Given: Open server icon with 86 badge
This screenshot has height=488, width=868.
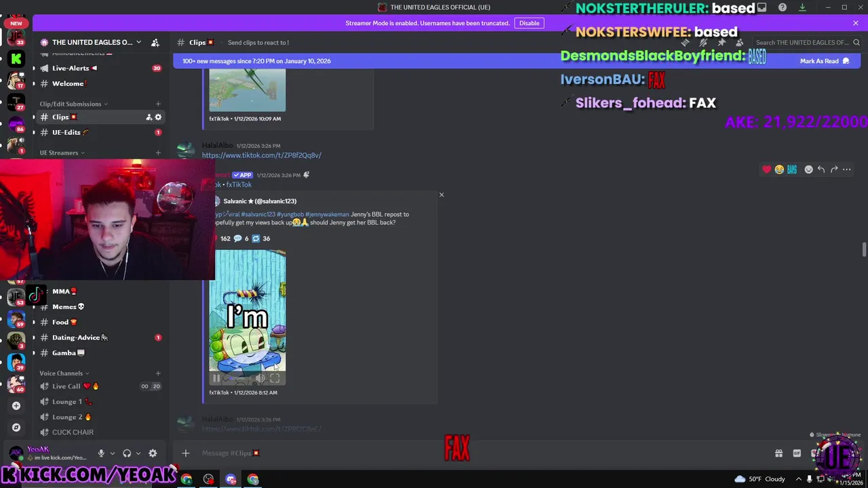Looking at the screenshot, I should pos(16,124).
